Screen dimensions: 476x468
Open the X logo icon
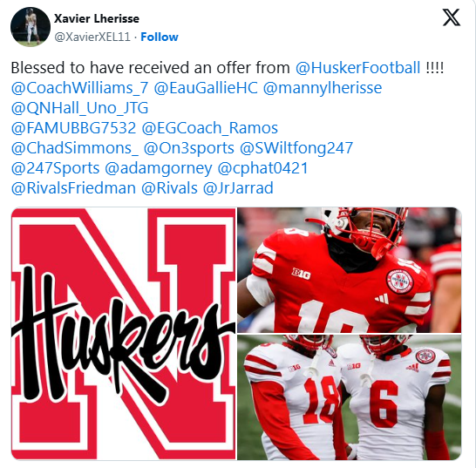(x=451, y=17)
